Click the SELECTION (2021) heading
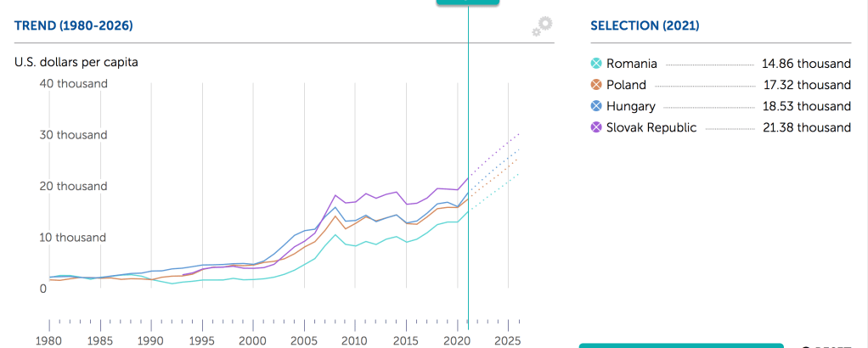 click(645, 26)
